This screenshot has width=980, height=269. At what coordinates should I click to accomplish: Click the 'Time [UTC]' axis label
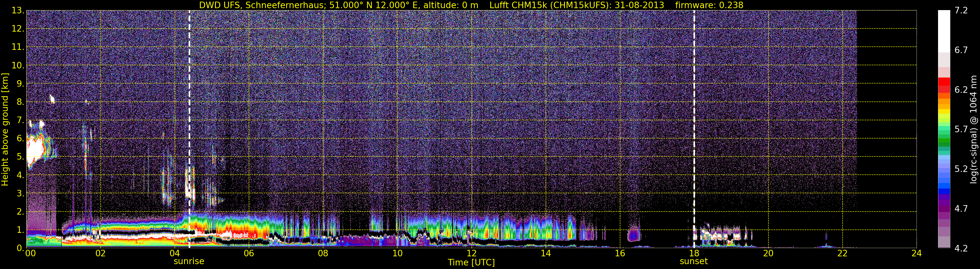[471, 262]
